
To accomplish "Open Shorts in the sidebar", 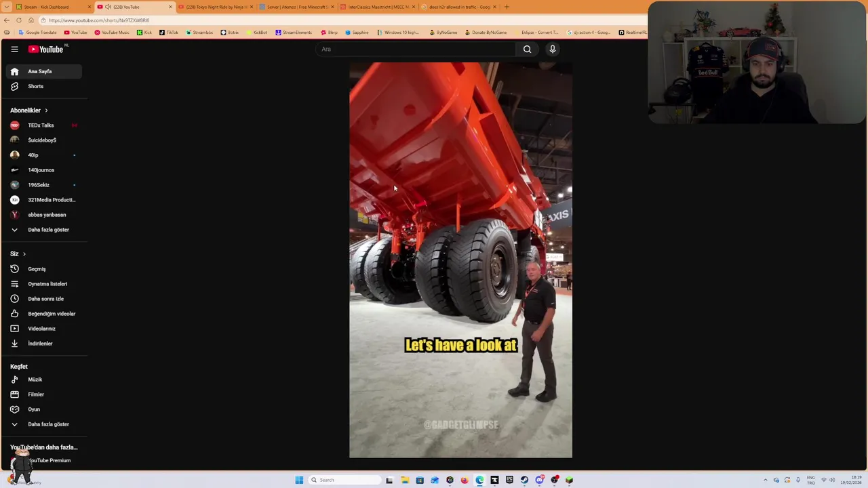I will tap(43, 86).
